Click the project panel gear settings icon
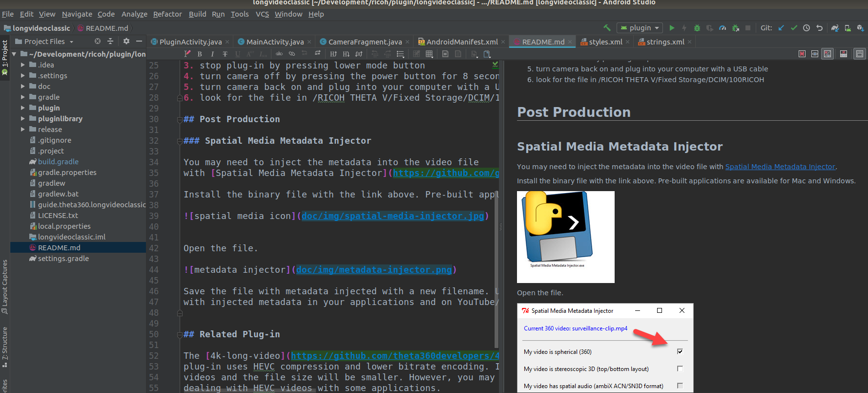The image size is (868, 393). 126,41
